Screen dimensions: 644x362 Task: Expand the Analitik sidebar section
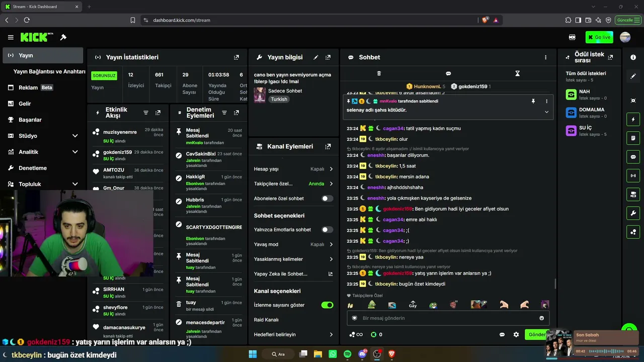tap(75, 152)
